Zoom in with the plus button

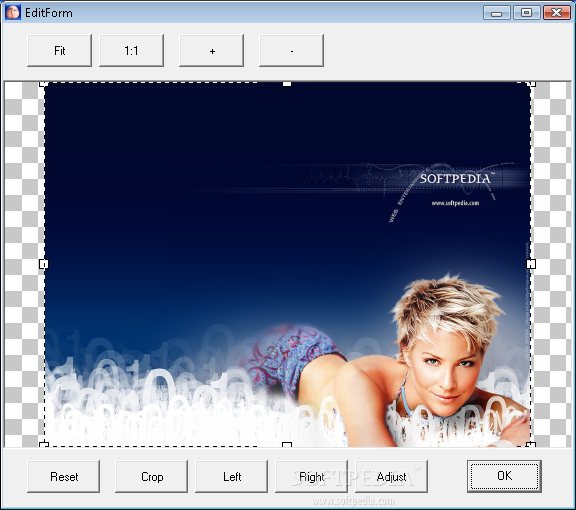212,50
